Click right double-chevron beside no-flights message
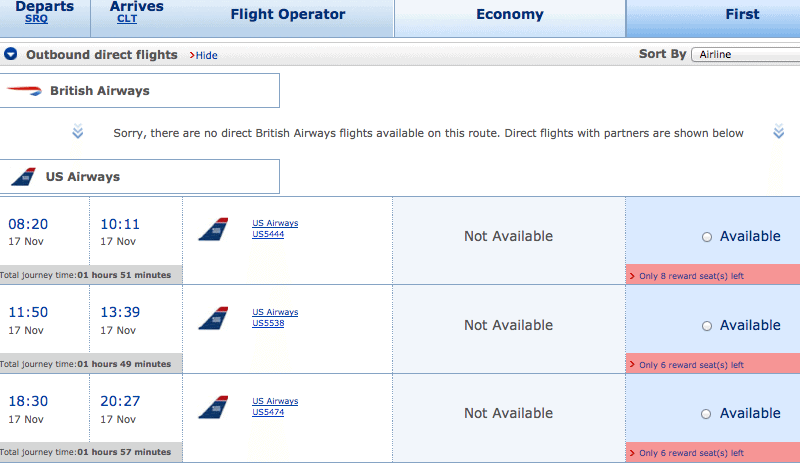The image size is (800, 463). click(x=779, y=131)
